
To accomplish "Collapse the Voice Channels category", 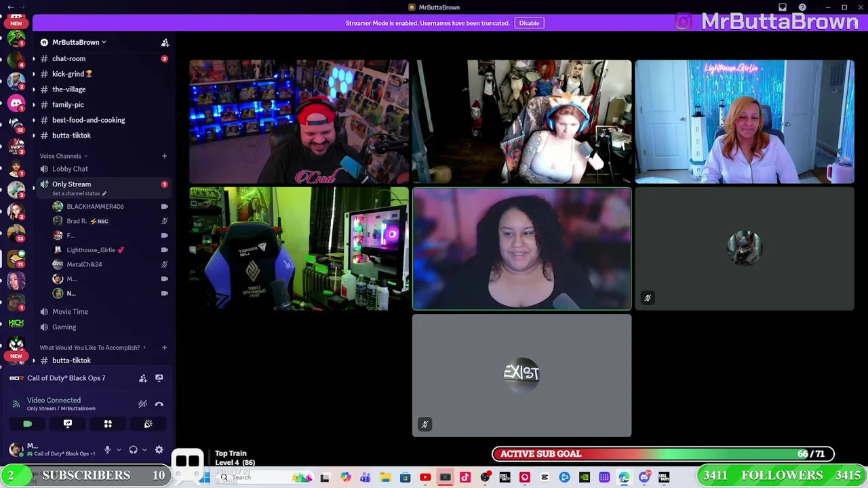I will [x=63, y=156].
